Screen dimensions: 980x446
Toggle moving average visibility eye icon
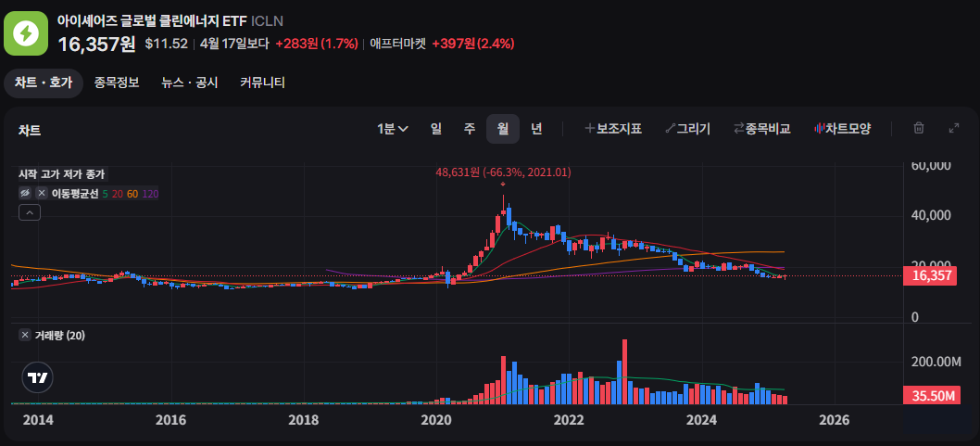[x=26, y=193]
